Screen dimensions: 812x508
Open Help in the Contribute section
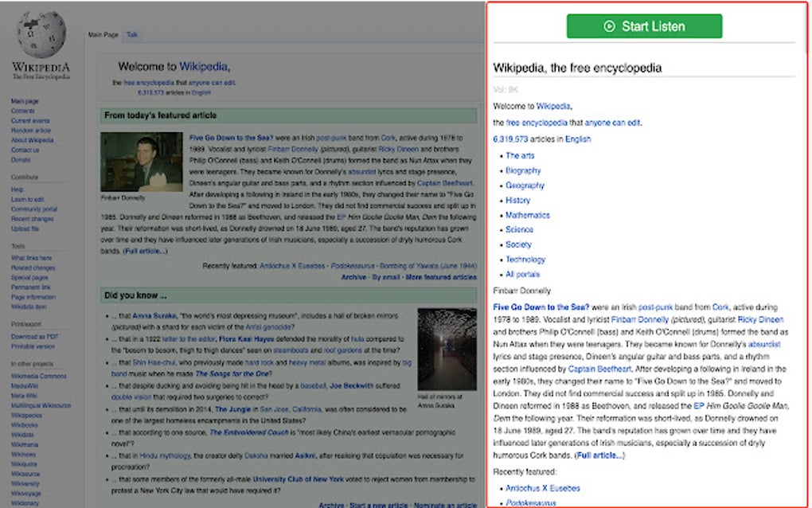[x=17, y=190]
